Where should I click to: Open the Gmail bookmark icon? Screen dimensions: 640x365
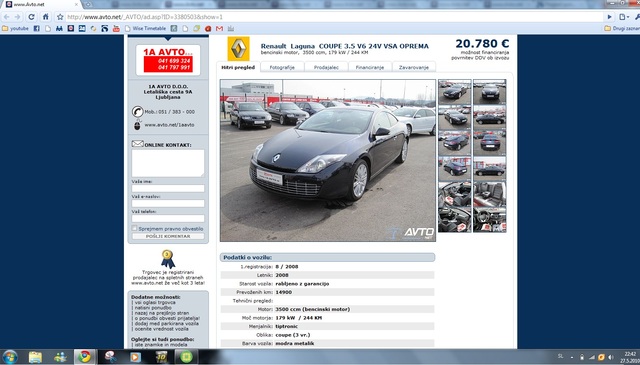(x=219, y=29)
